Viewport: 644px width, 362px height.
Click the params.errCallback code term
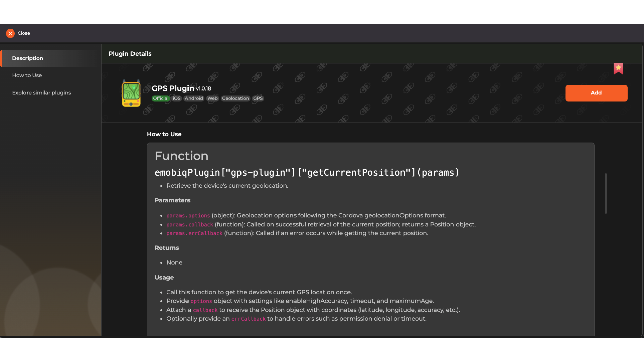[x=194, y=233]
